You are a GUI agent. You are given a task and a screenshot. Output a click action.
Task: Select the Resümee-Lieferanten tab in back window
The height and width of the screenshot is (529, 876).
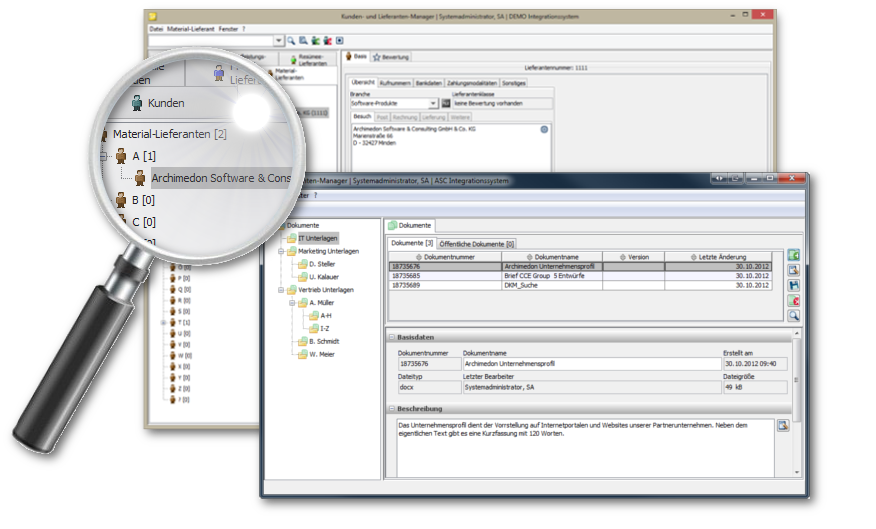coord(308,60)
